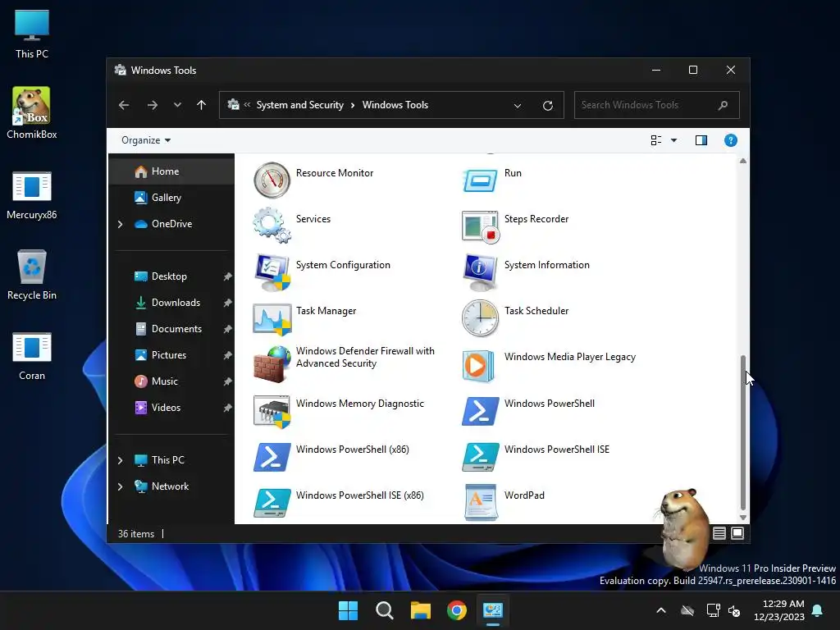Select the Services gear icon

click(272, 226)
